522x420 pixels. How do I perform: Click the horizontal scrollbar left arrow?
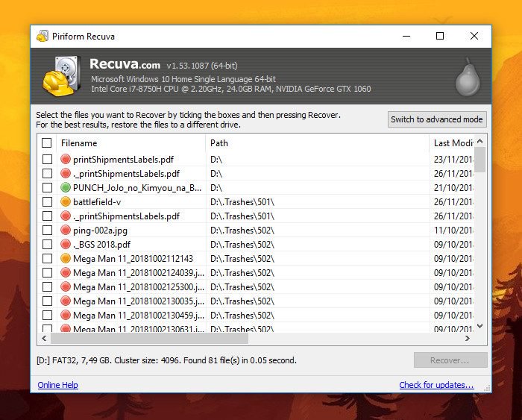pyautogui.click(x=44, y=339)
